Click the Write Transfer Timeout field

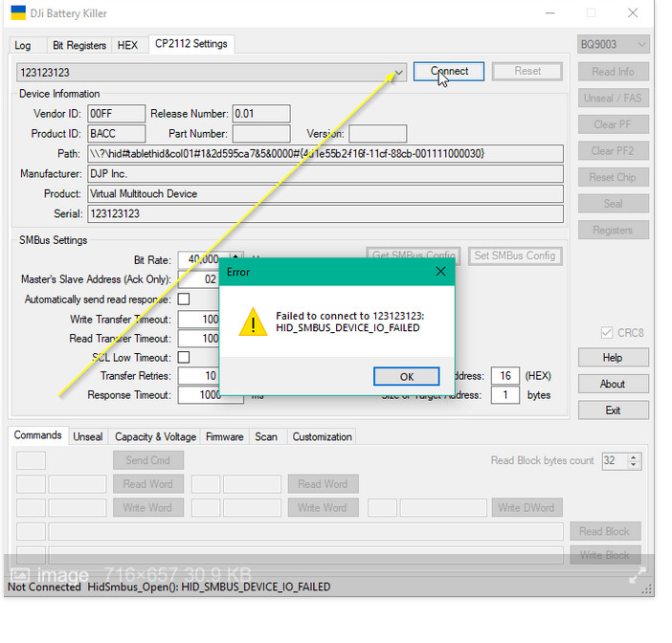click(199, 320)
